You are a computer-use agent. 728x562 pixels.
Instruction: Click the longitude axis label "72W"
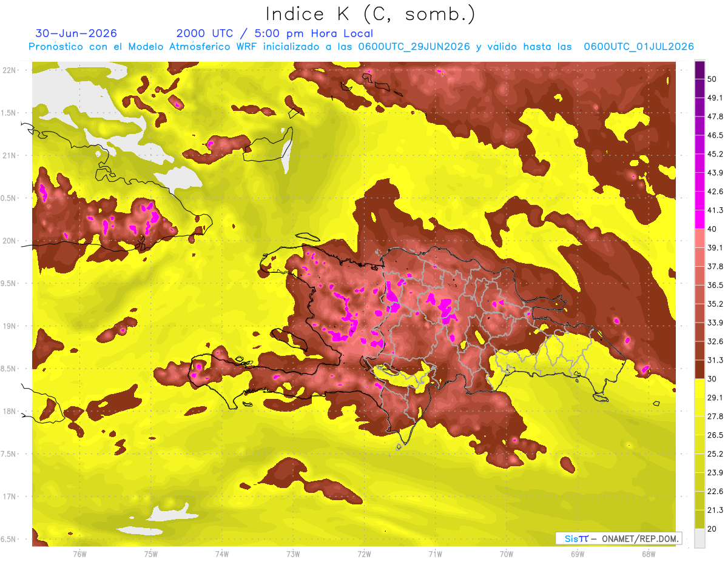(364, 554)
